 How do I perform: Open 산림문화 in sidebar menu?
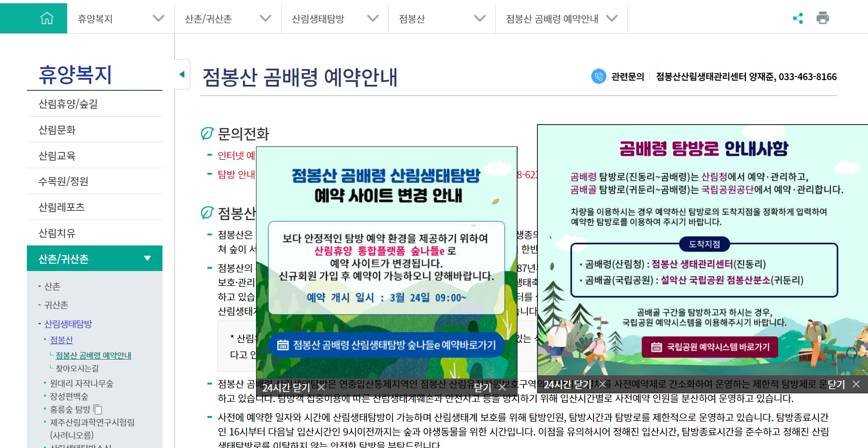94,130
